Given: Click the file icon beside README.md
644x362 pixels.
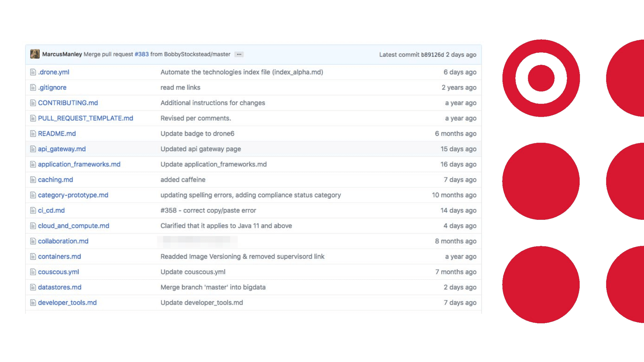Looking at the screenshot, I should point(33,134).
